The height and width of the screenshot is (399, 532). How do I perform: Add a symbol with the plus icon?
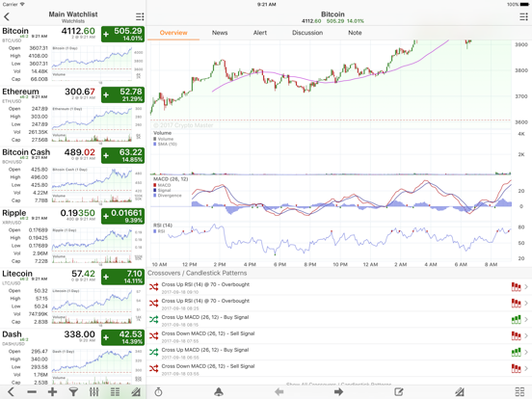[x=52, y=392]
